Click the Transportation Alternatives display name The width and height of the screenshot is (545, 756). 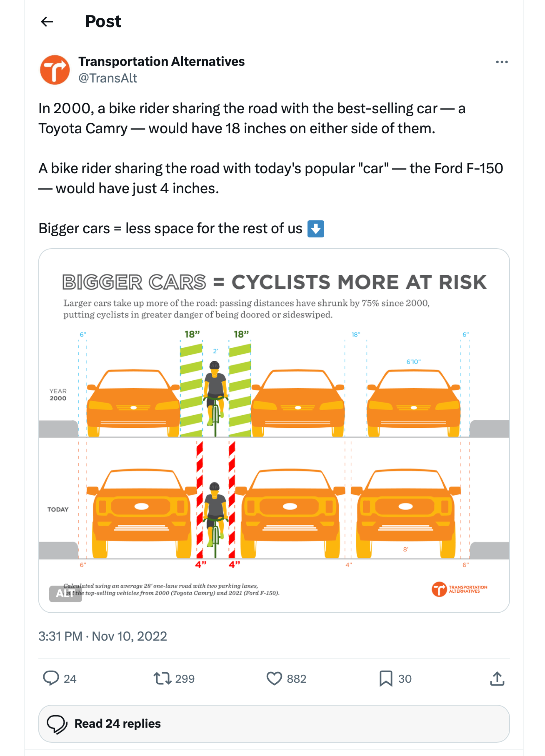point(161,61)
